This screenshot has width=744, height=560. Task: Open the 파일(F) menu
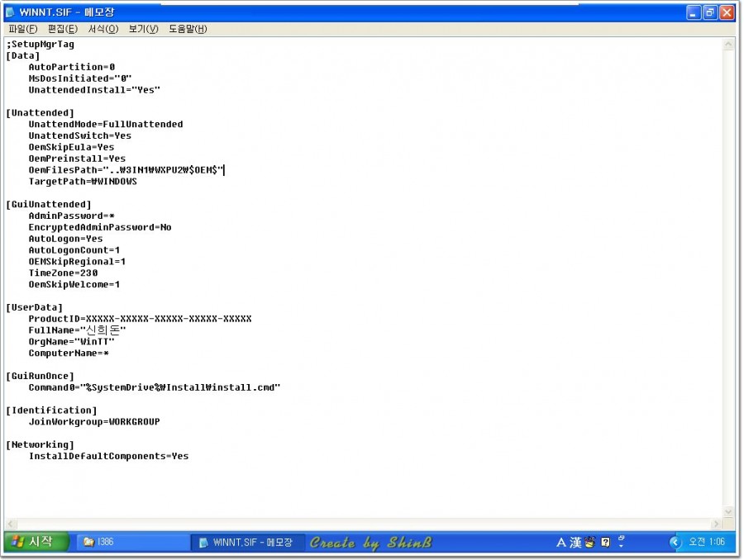pos(22,29)
